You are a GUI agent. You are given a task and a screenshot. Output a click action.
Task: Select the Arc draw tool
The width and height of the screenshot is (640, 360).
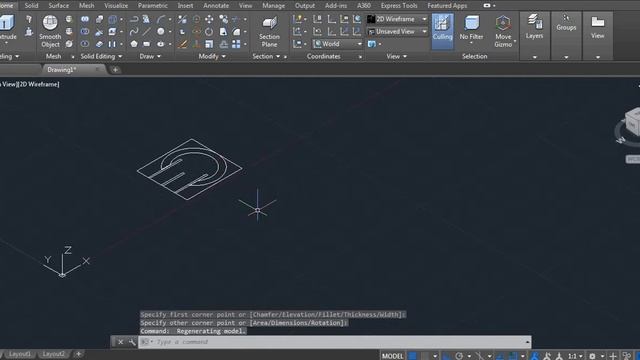161,19
